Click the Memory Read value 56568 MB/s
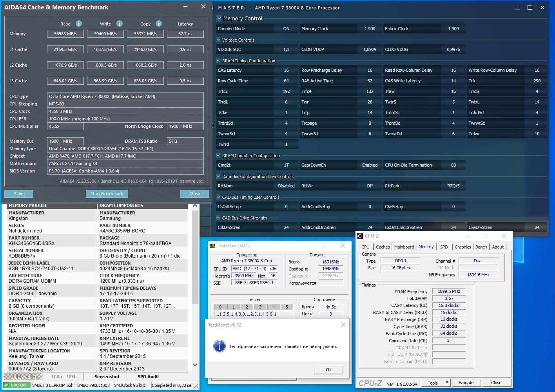This screenshot has width=555, height=392. [x=65, y=34]
